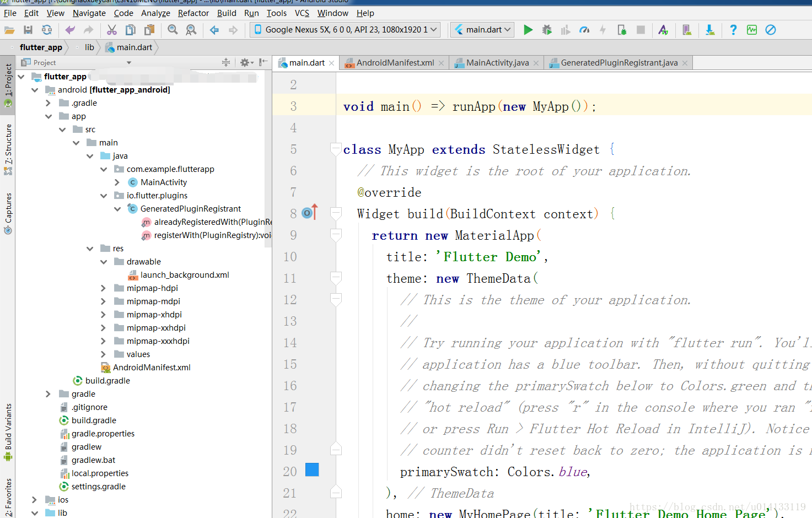The image size is (812, 518).
Task: Expand the values folder
Action: pyautogui.click(x=103, y=354)
